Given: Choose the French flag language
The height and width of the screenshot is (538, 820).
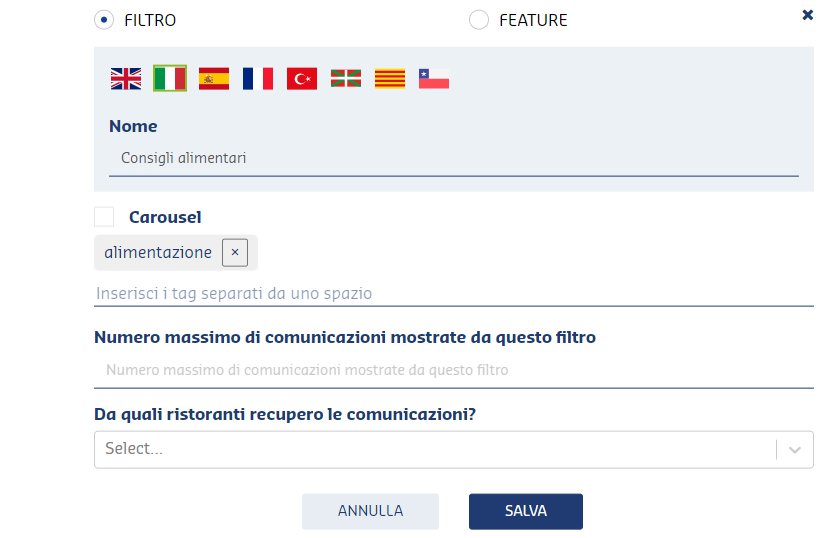Looking at the screenshot, I should click(x=258, y=79).
